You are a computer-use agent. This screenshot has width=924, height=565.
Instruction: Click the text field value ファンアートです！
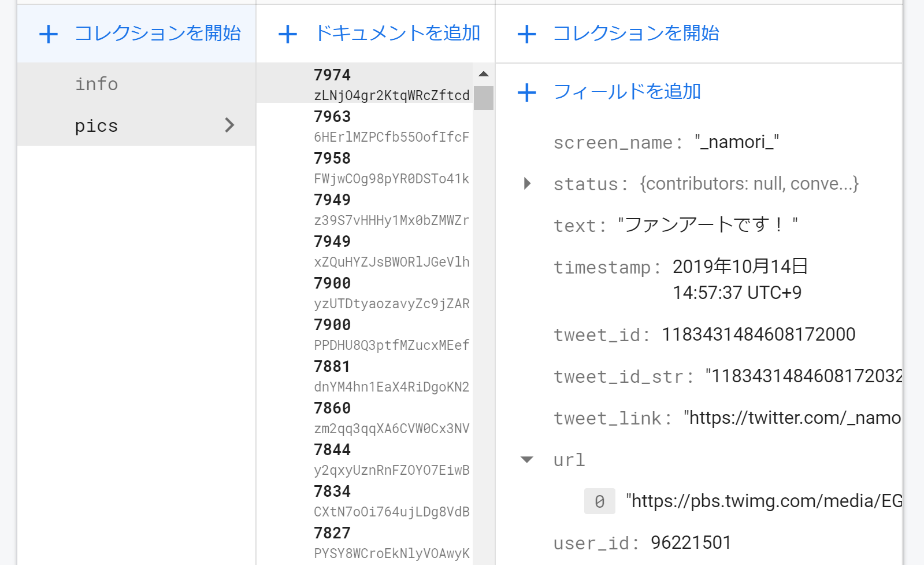708,224
